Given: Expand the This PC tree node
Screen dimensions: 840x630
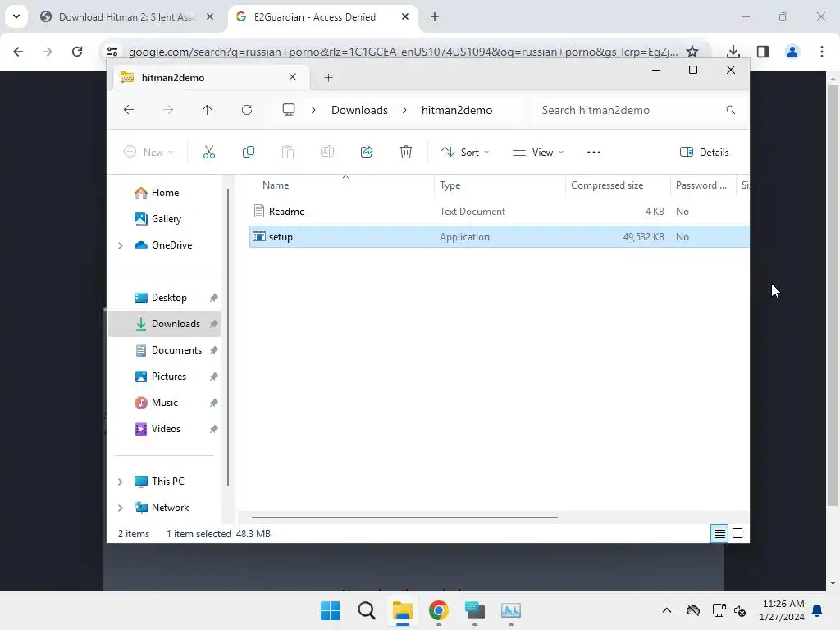Looking at the screenshot, I should click(x=120, y=482).
